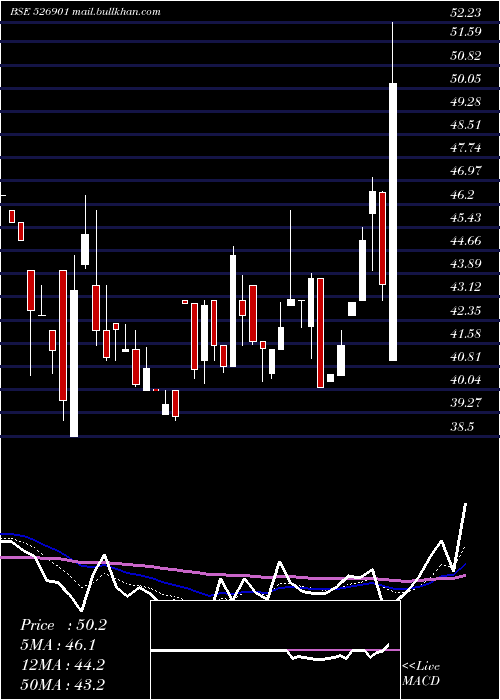Select the 45.43 price axis label

tap(466, 217)
